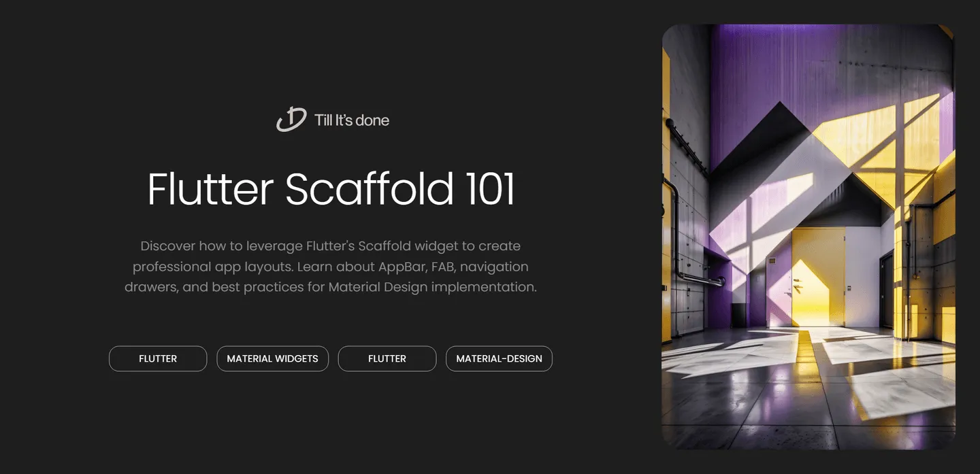Click the "101" in the page title
Image resolution: width=980 pixels, height=474 pixels.
click(x=490, y=189)
